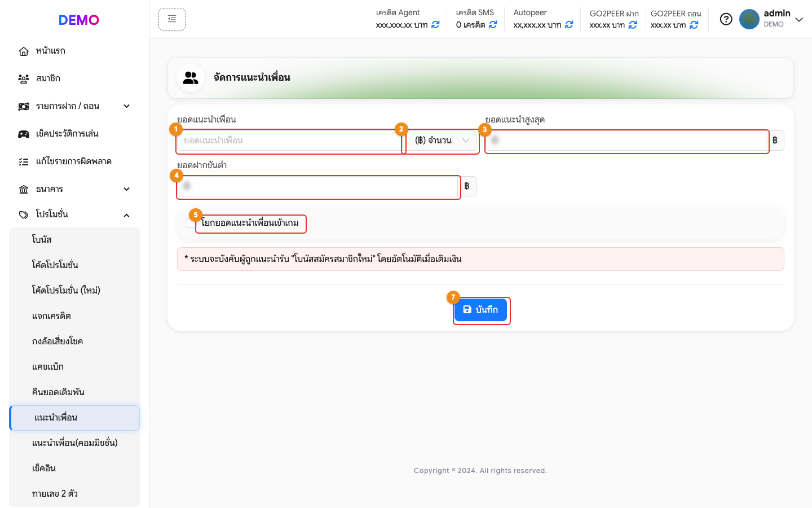Viewport: 812px width, 508px height.
Task: Open the คืนยอดเดิมพัน menu item
Action: click(74, 392)
